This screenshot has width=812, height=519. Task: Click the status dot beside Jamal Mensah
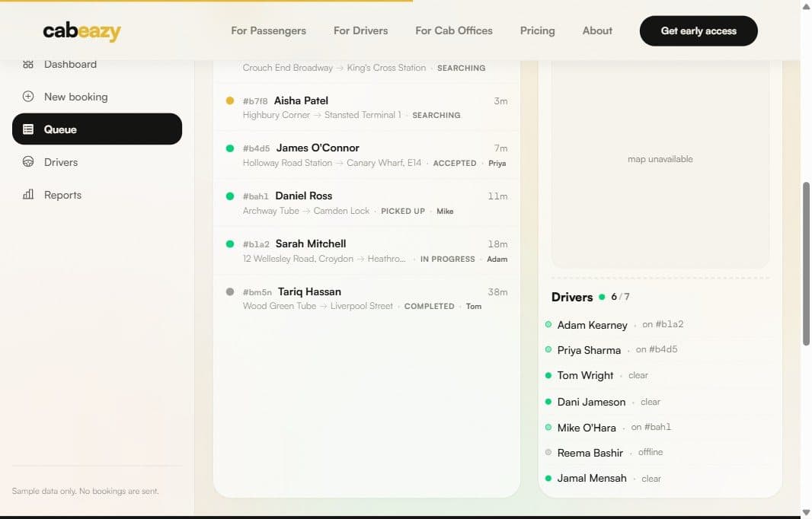tap(548, 478)
